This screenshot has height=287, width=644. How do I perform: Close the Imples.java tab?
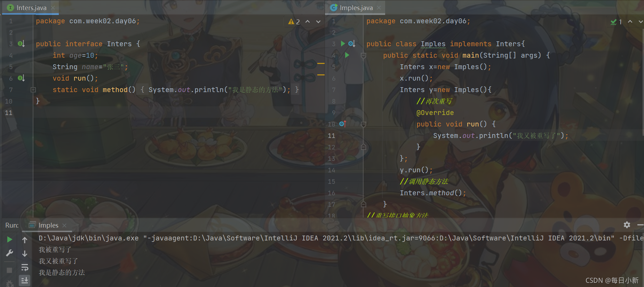pyautogui.click(x=379, y=8)
